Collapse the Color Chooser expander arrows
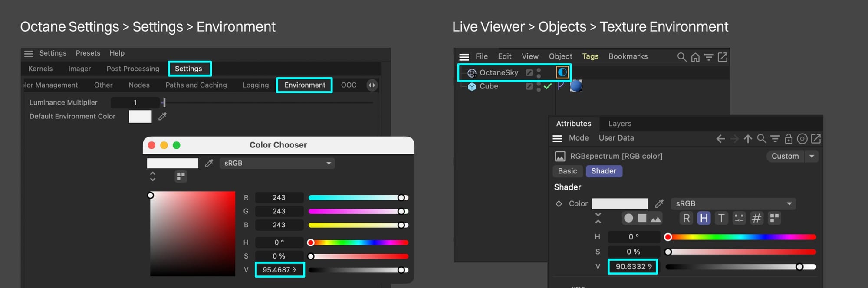Image resolution: width=868 pixels, height=288 pixels. pos(153,177)
